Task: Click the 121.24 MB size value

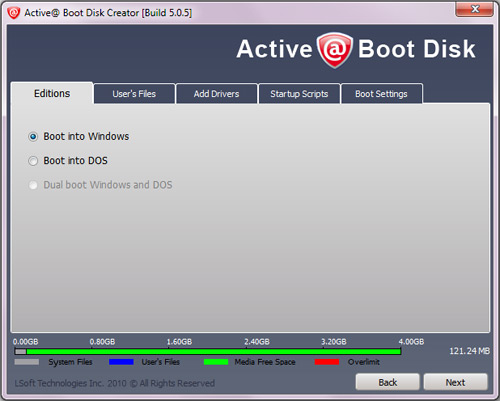Action: (x=469, y=351)
